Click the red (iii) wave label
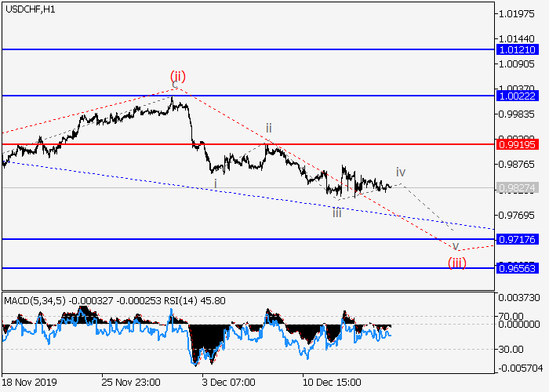 457,262
